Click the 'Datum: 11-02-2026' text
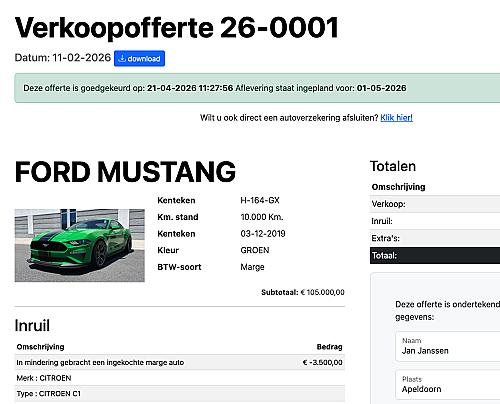This screenshot has width=500, height=404. pos(63,58)
